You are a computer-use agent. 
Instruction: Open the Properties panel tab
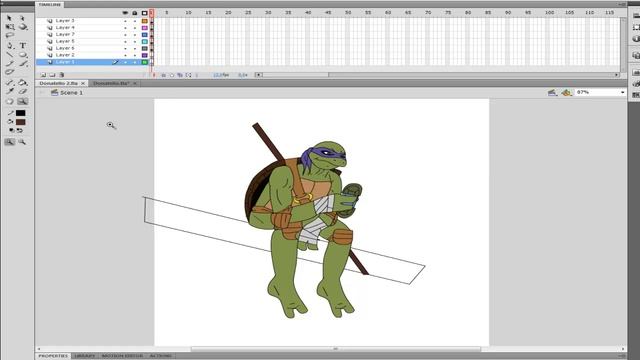(x=53, y=356)
